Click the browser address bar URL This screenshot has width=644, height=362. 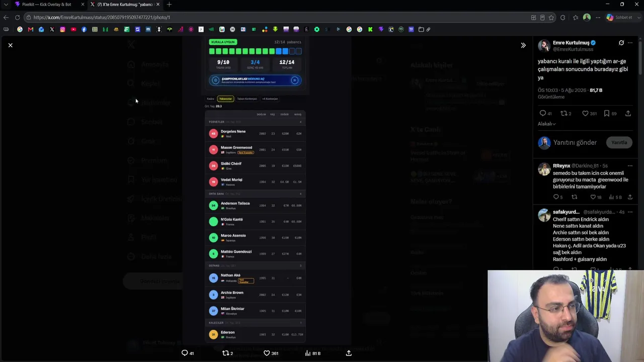102,17
